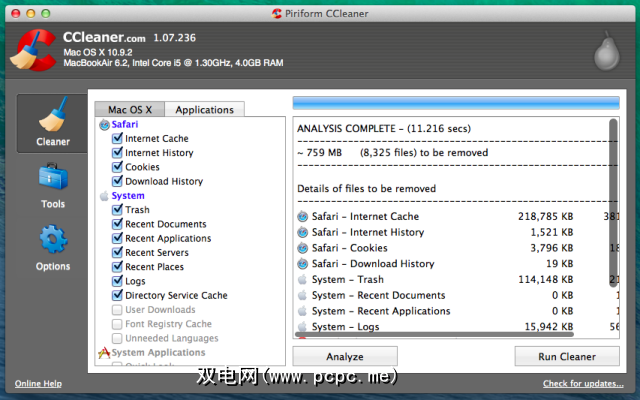Toggle the Recent Servers checkbox
This screenshot has height=400, width=640.
pos(117,253)
